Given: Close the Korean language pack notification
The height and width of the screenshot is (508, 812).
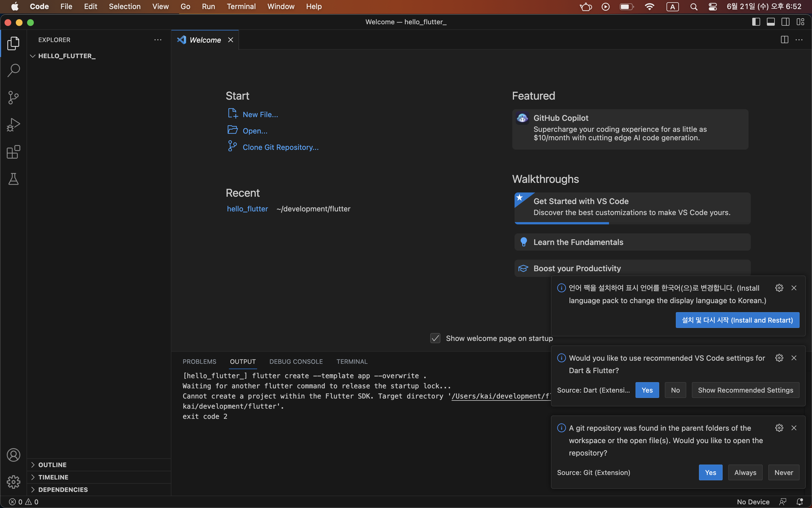Looking at the screenshot, I should coord(794,288).
